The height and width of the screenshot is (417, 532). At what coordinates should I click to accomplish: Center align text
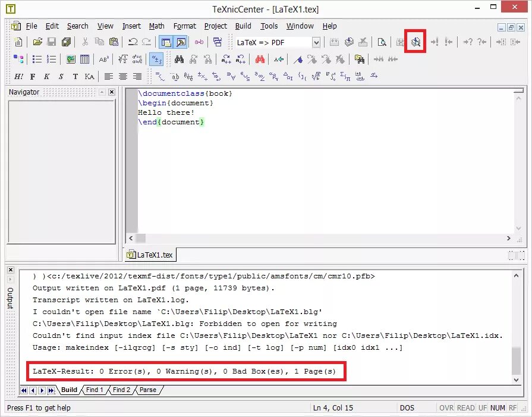tap(123, 76)
